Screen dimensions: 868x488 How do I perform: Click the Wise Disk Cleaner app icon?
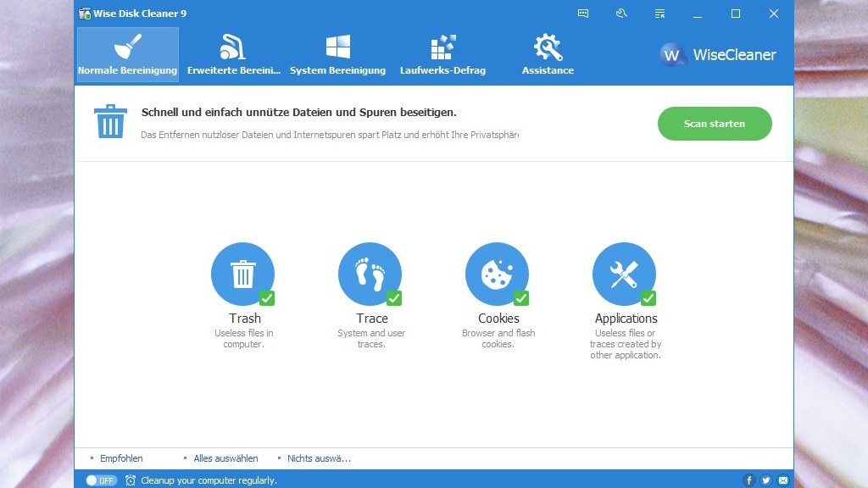(x=85, y=14)
